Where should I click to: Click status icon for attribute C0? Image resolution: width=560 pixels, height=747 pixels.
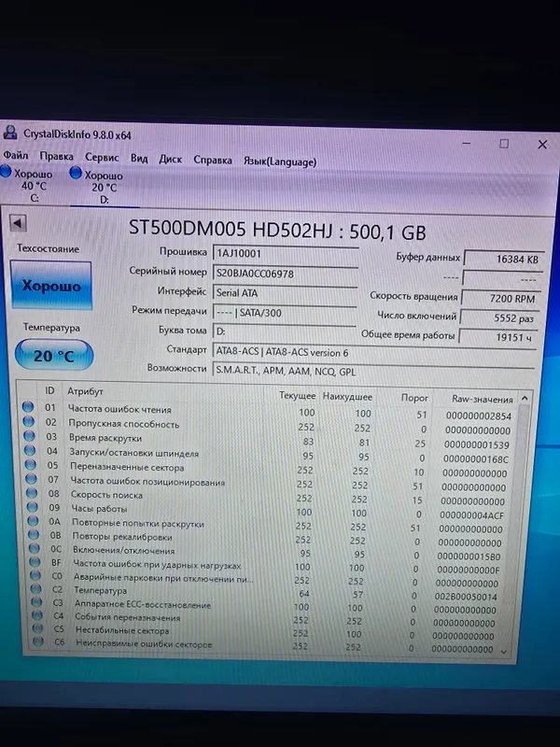[x=35, y=575]
